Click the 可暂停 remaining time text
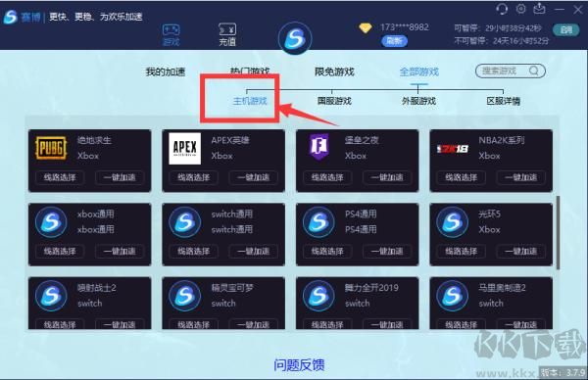 coord(498,28)
